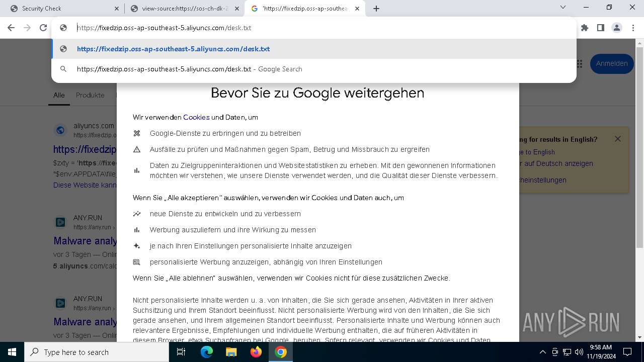Click the Chrome taskbar icon

coord(281,352)
